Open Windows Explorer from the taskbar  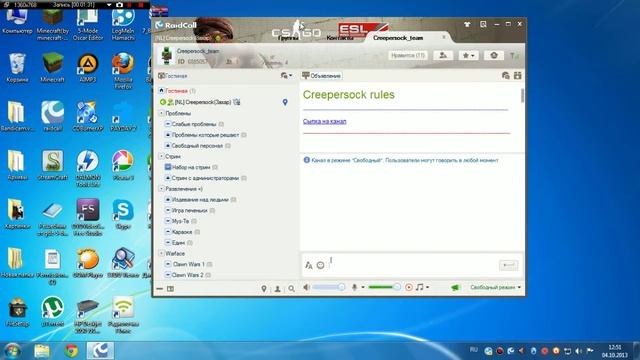[x=42, y=351]
